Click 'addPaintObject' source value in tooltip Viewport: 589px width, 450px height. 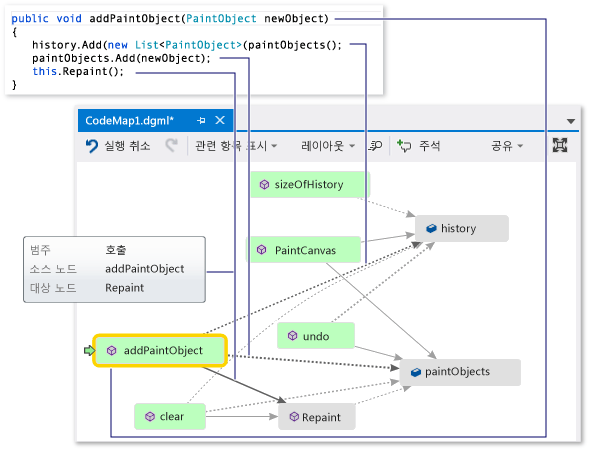point(145,269)
